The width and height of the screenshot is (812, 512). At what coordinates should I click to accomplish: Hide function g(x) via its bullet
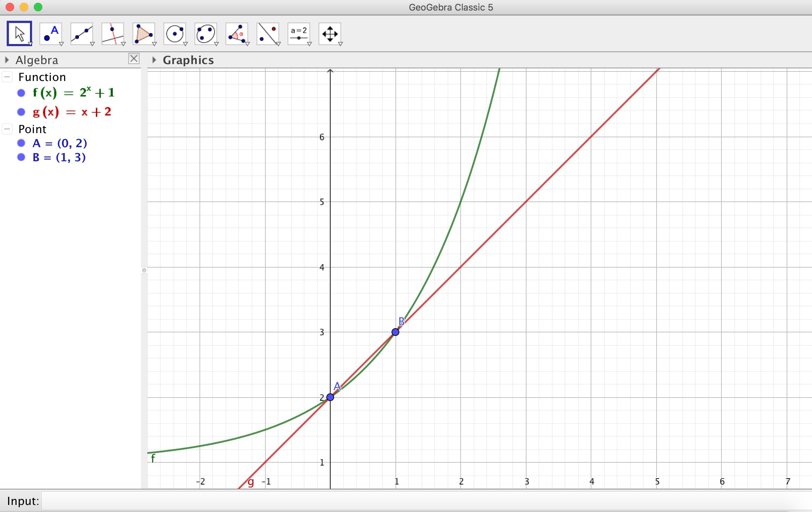pyautogui.click(x=21, y=112)
